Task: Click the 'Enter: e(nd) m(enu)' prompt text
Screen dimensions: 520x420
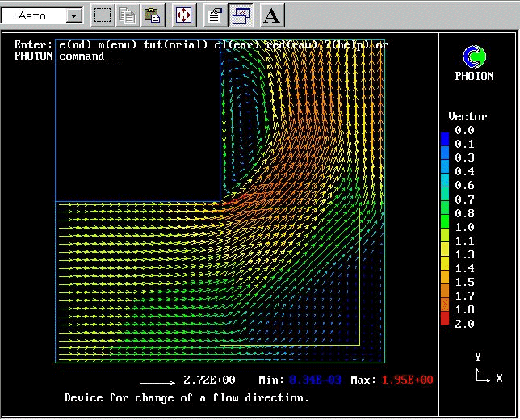Action: (x=75, y=44)
